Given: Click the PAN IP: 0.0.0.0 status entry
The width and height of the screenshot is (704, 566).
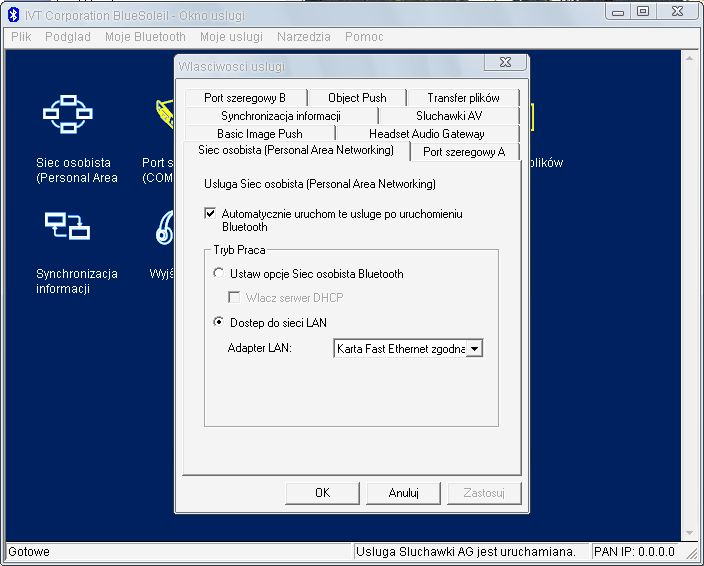Looking at the screenshot, I should [634, 552].
